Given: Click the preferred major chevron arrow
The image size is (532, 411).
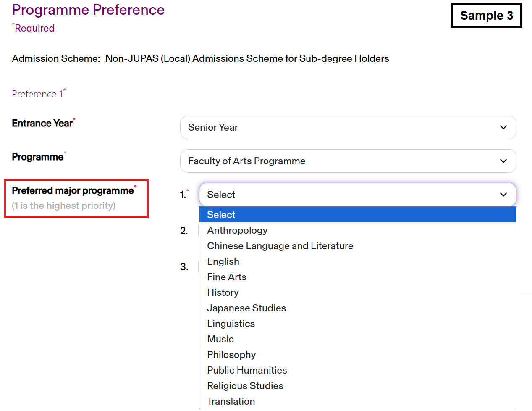Looking at the screenshot, I should coord(503,195).
